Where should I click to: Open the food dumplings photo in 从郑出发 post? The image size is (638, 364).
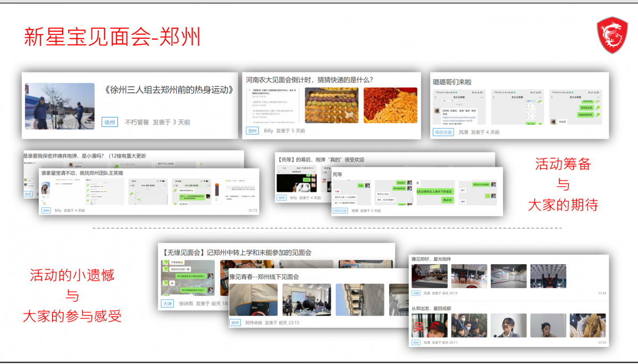[587, 325]
